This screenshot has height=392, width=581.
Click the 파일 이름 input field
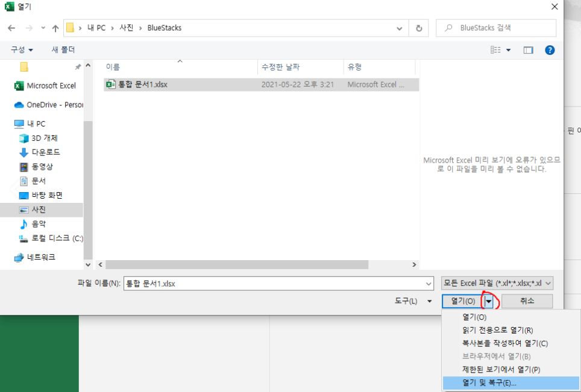pos(275,284)
